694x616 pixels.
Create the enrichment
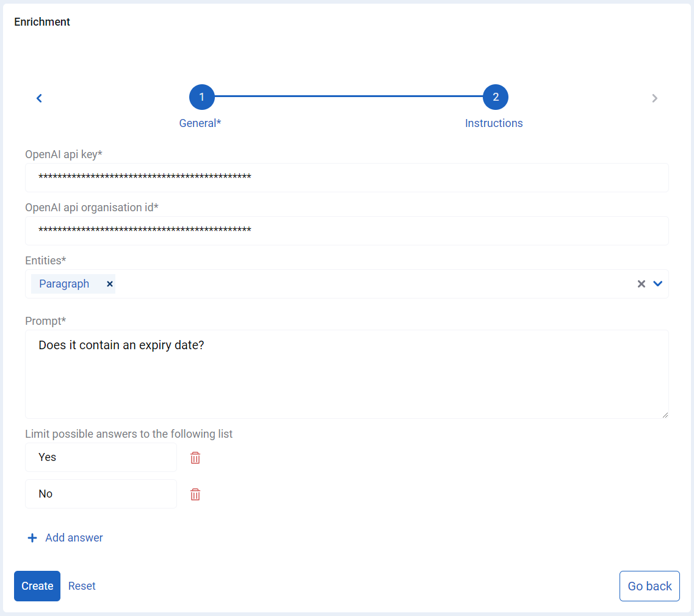37,586
